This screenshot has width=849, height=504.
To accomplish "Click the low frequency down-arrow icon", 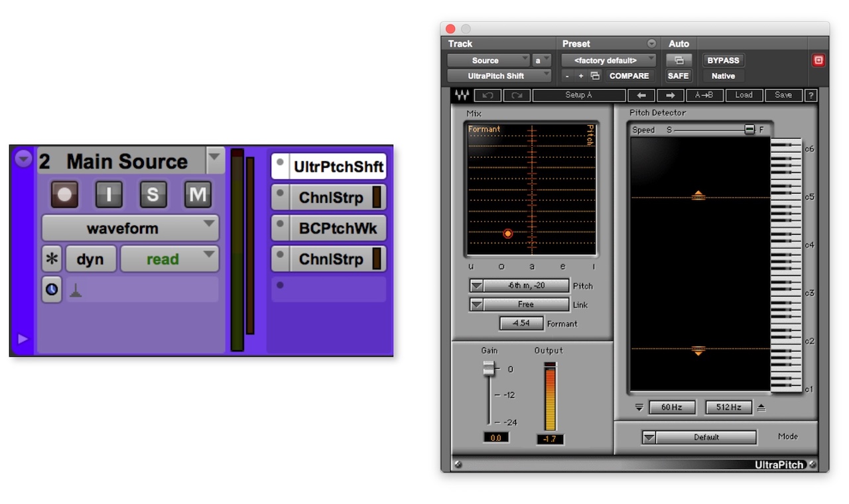I will pos(639,408).
